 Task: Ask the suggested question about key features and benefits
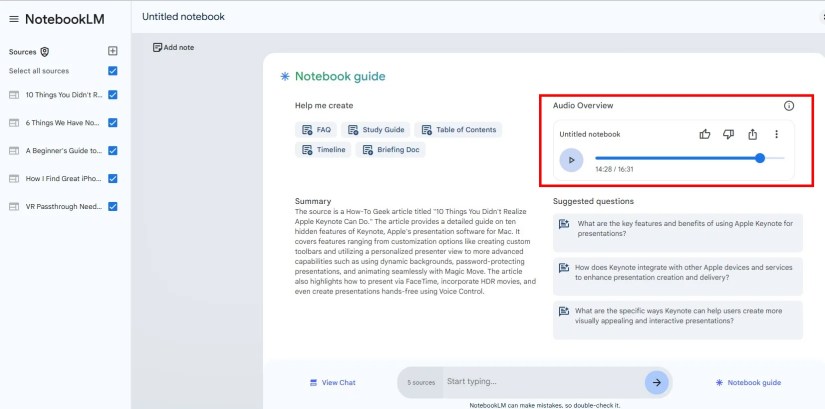coord(678,233)
